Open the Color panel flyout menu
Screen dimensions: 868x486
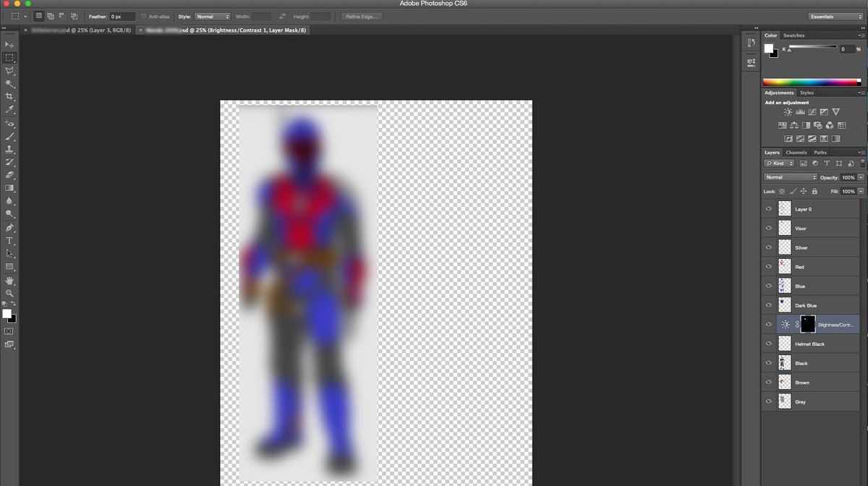click(x=861, y=35)
